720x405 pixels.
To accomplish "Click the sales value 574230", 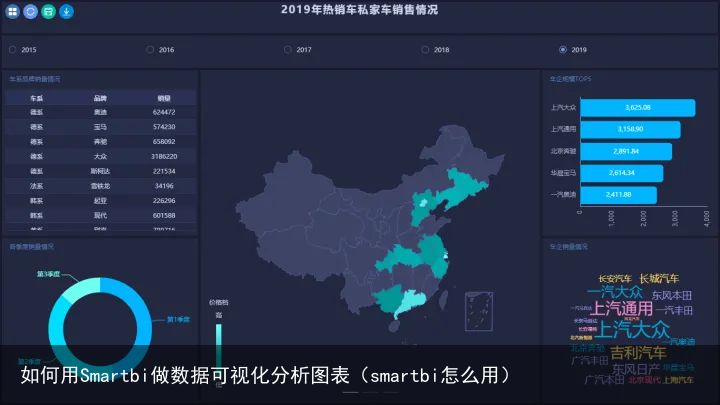I will point(164,127).
